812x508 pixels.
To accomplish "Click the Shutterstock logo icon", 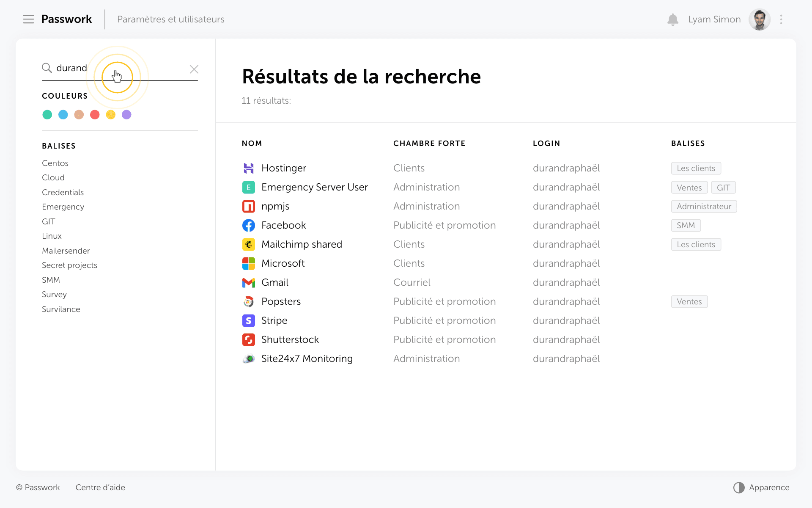I will click(x=249, y=340).
